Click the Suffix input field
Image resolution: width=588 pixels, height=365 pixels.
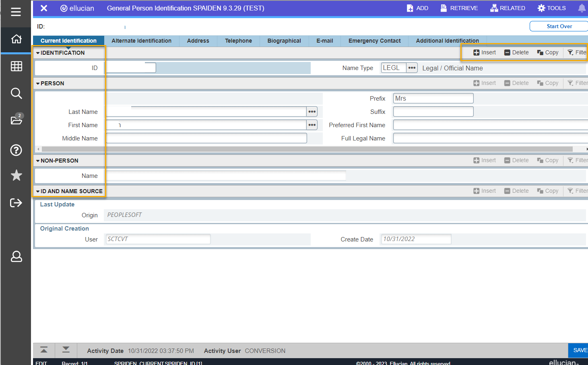pyautogui.click(x=433, y=111)
